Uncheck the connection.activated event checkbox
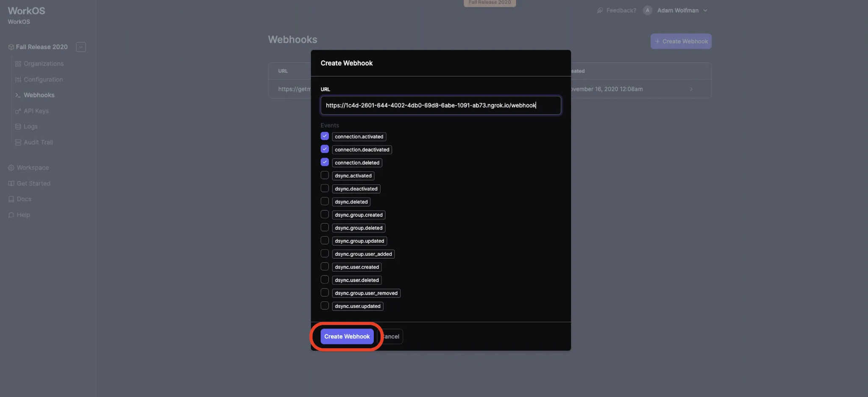Image resolution: width=868 pixels, height=397 pixels. (325, 136)
